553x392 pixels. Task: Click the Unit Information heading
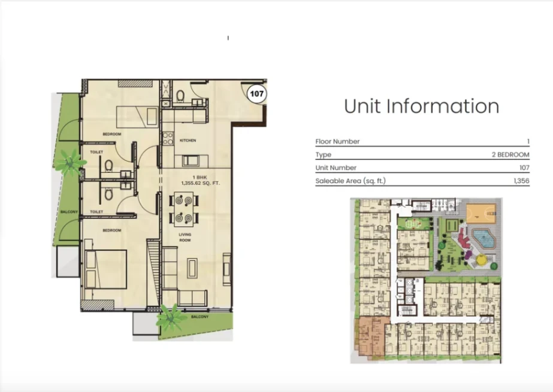click(x=421, y=107)
